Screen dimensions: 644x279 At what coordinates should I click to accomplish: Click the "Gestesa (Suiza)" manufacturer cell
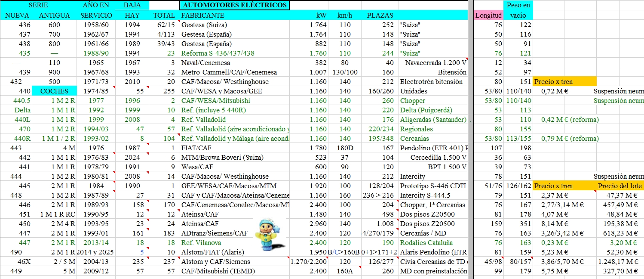[x=204, y=25]
